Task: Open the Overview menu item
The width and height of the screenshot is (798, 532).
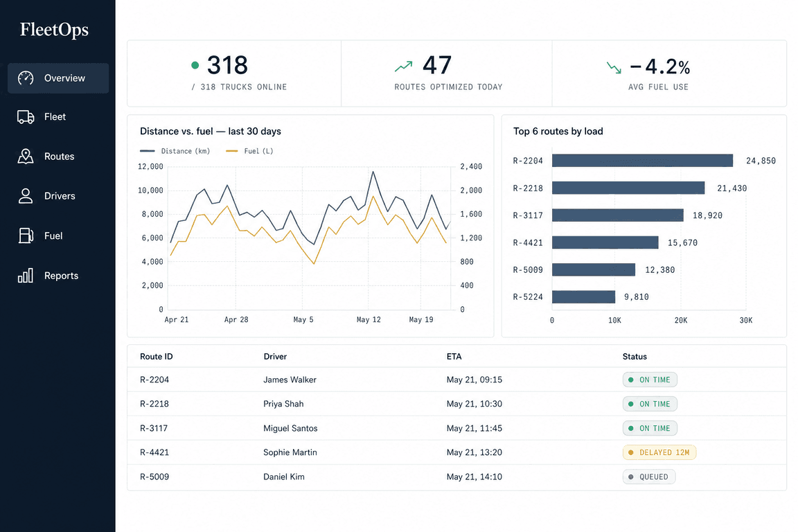Action: (x=58, y=78)
